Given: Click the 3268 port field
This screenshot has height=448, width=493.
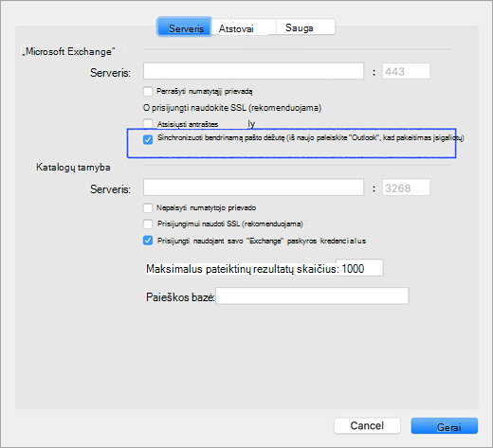Looking at the screenshot, I should (x=406, y=188).
